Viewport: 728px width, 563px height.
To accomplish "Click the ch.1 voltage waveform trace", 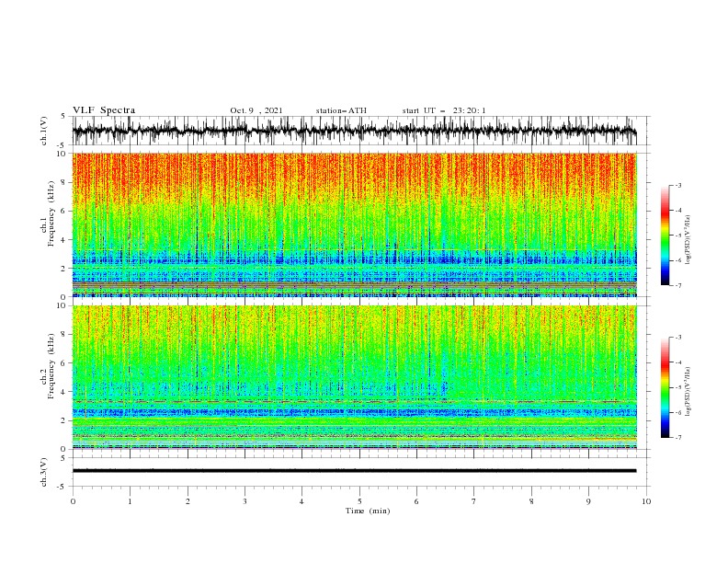I will tap(354, 131).
